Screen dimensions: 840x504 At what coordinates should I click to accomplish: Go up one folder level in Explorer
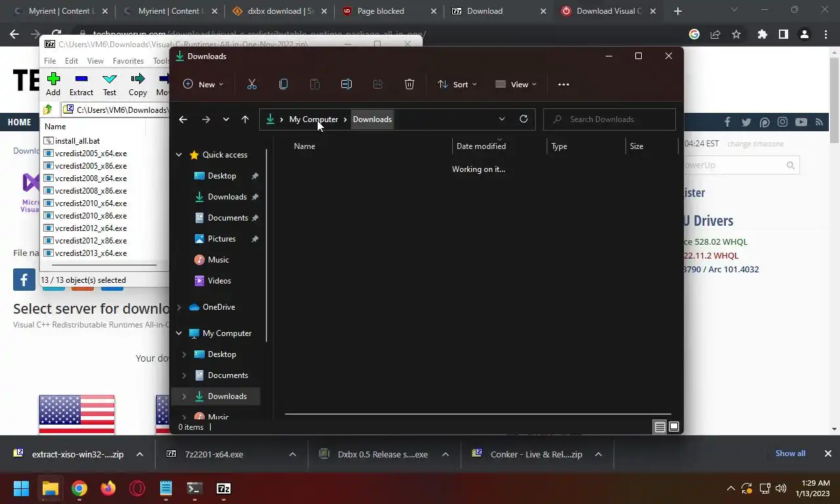[x=245, y=119]
